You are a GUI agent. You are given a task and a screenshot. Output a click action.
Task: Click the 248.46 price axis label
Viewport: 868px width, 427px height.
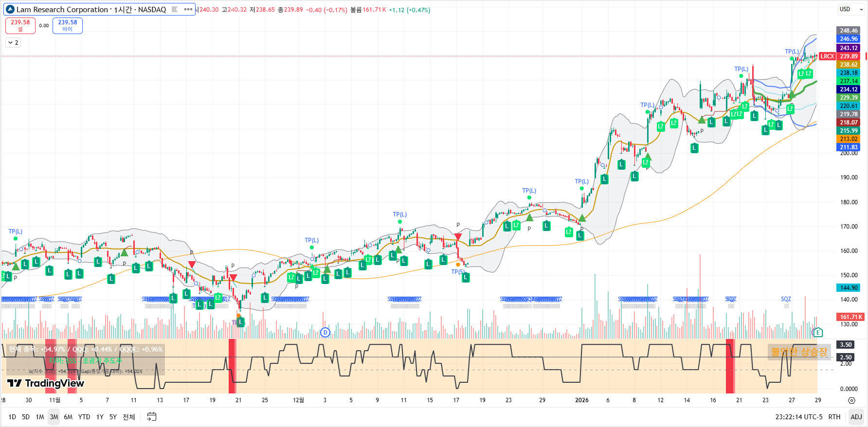pos(849,31)
